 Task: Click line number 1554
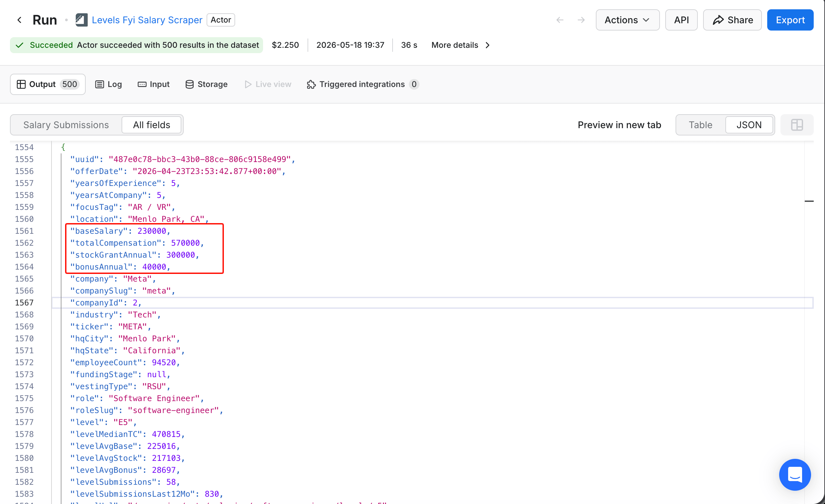tap(24, 147)
